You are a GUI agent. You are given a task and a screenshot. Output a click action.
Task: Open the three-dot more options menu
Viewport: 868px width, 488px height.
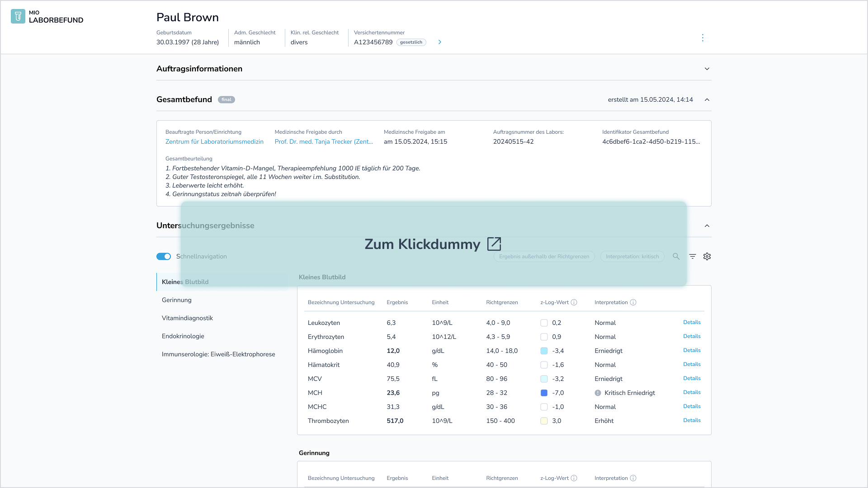click(703, 38)
